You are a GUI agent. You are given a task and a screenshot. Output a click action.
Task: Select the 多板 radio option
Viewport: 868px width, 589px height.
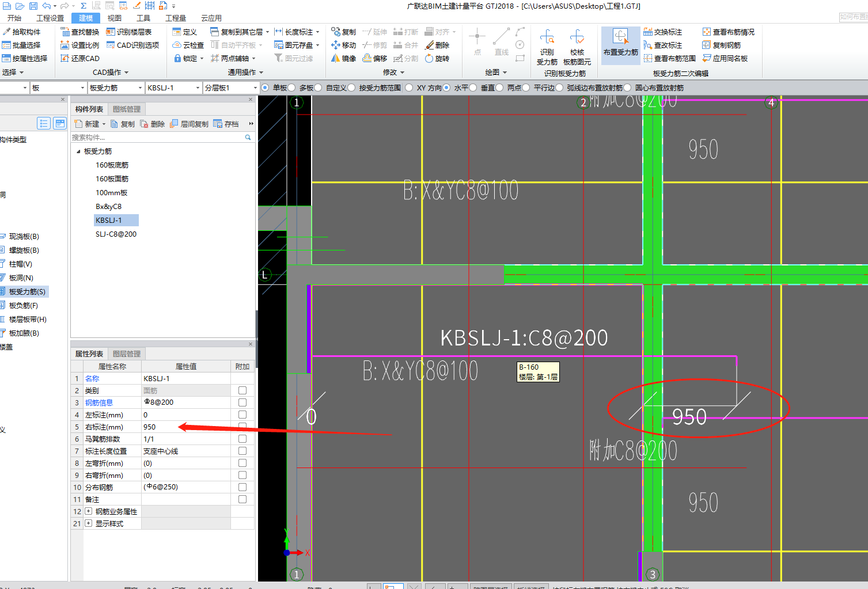coord(291,88)
